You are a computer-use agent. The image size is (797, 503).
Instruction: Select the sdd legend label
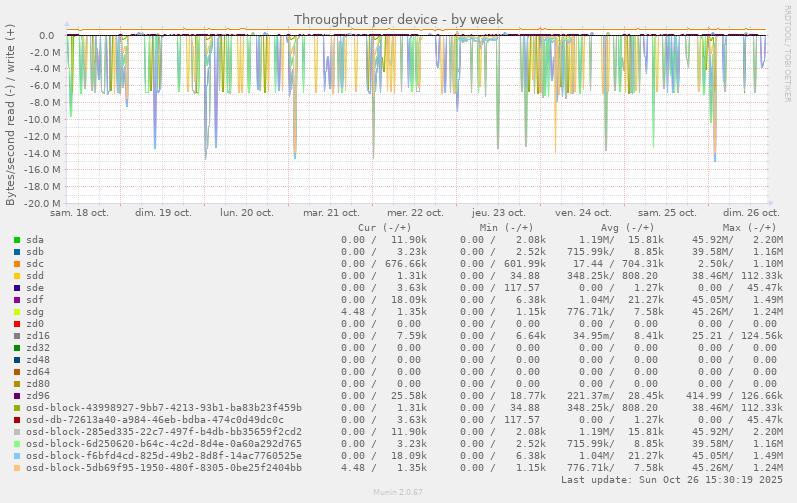pyautogui.click(x=35, y=276)
